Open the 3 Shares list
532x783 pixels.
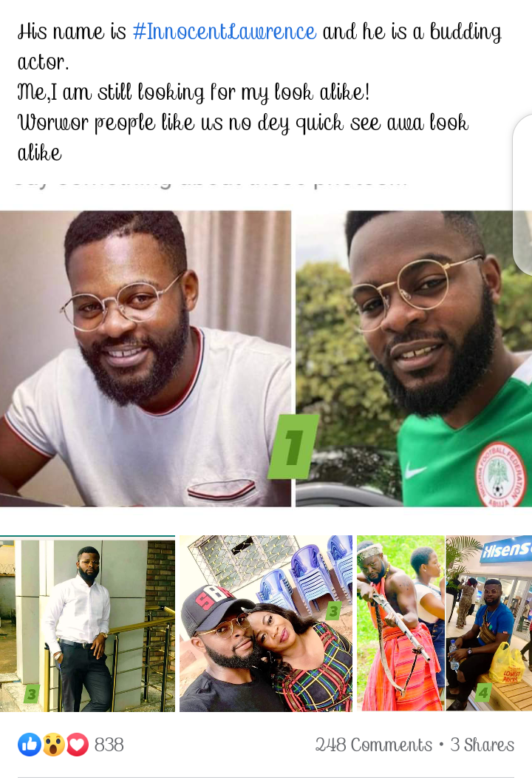(x=482, y=745)
